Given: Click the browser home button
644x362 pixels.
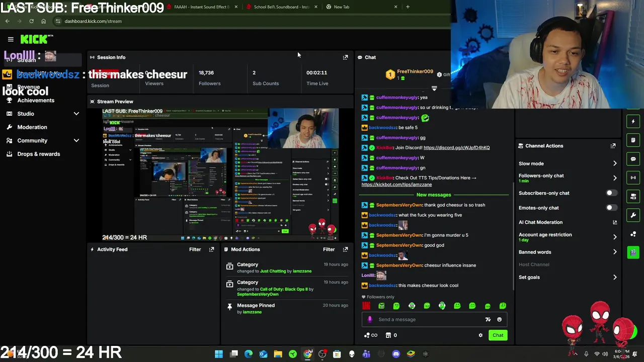Looking at the screenshot, I should coord(43,21).
